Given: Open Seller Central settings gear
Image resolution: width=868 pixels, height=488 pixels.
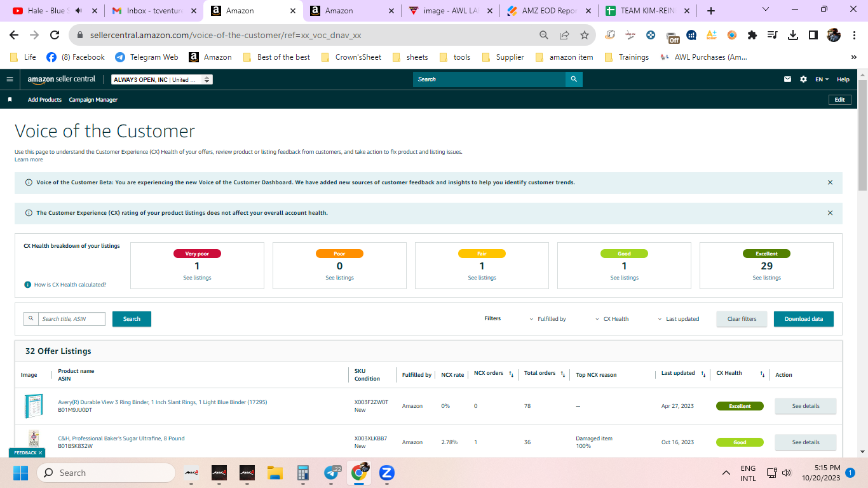Looking at the screenshot, I should click(x=803, y=79).
